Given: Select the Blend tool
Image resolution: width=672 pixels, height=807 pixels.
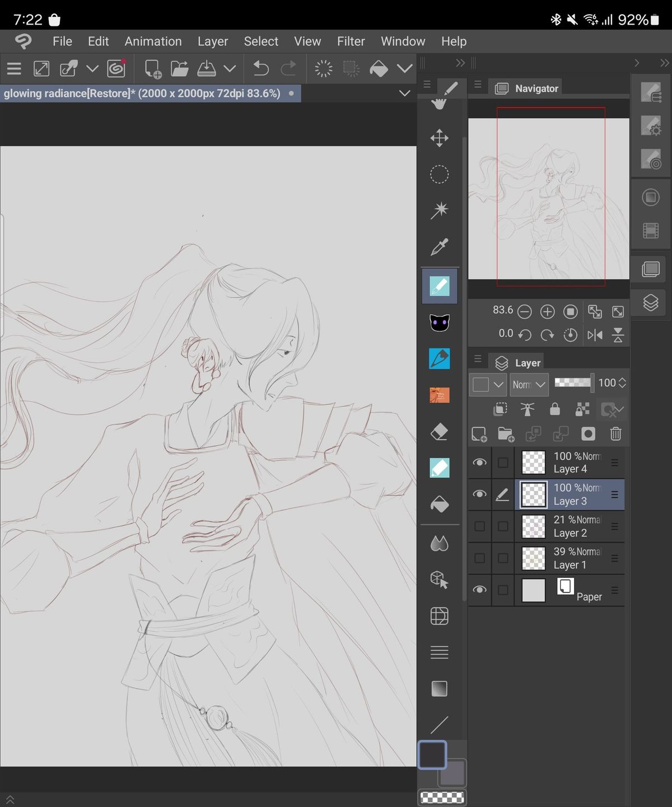Looking at the screenshot, I should 439,543.
